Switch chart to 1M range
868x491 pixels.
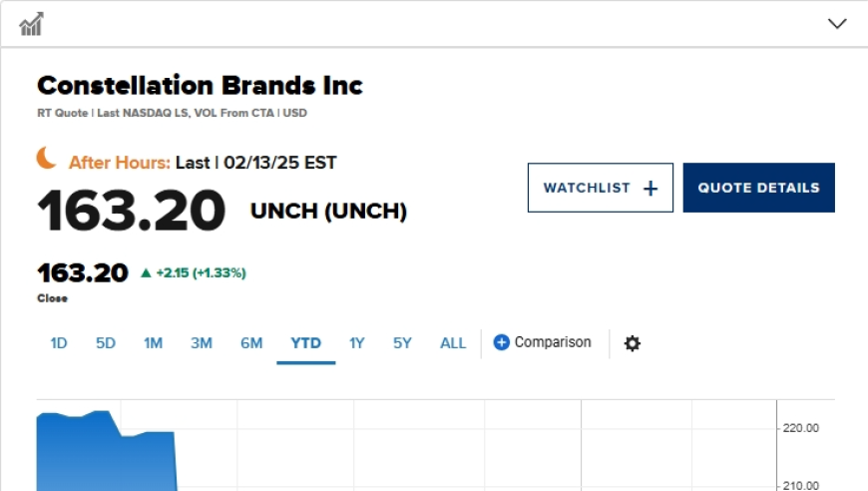pyautogui.click(x=154, y=343)
